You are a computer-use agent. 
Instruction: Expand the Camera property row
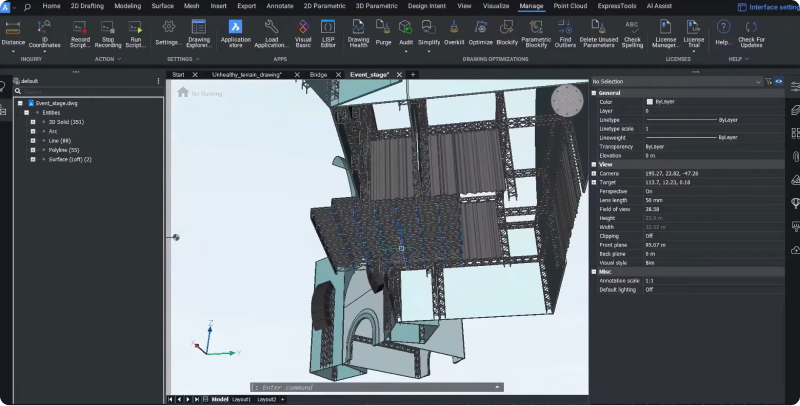(x=593, y=174)
